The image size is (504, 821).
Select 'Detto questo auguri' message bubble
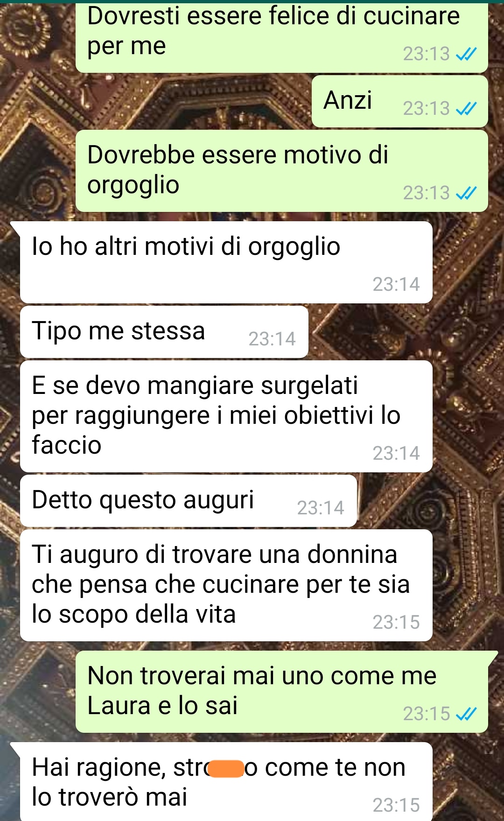point(188,501)
